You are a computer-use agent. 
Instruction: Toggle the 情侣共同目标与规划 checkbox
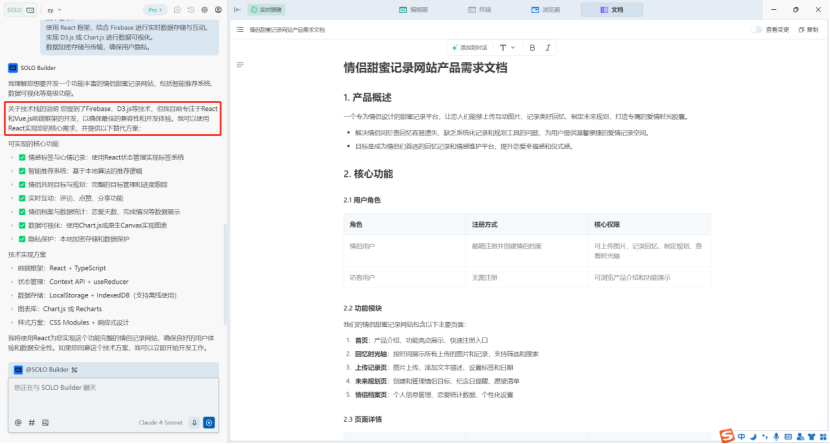click(22, 185)
